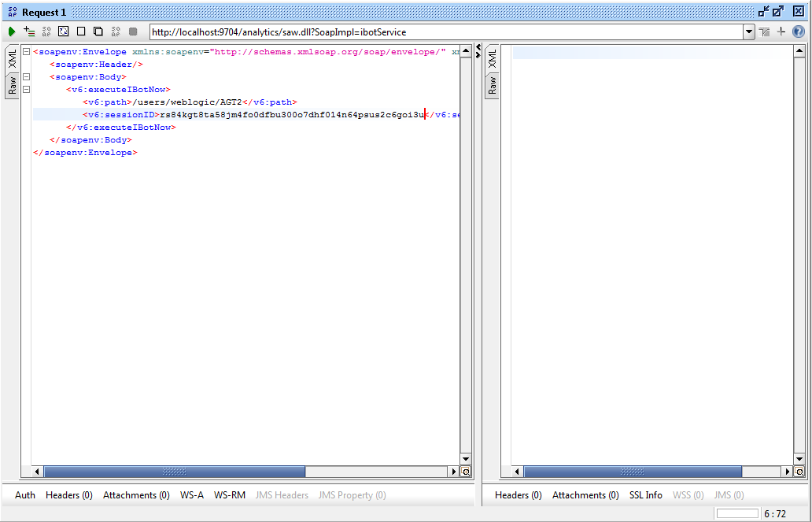Click the closing /soapenv:Envelope tag
Image resolution: width=812 pixels, height=522 pixels.
point(86,153)
